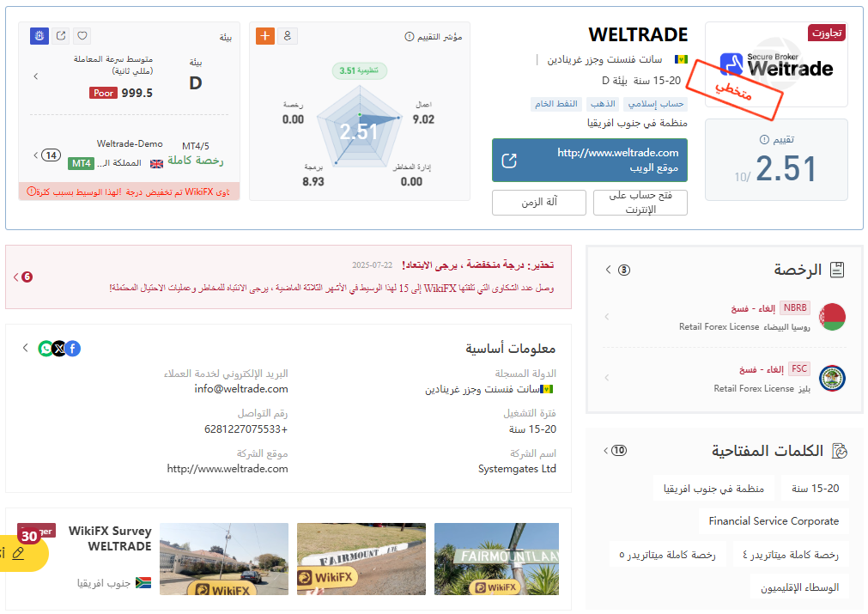Click the info@weltrade.com email address
This screenshot has width=868, height=614.
pyautogui.click(x=240, y=389)
